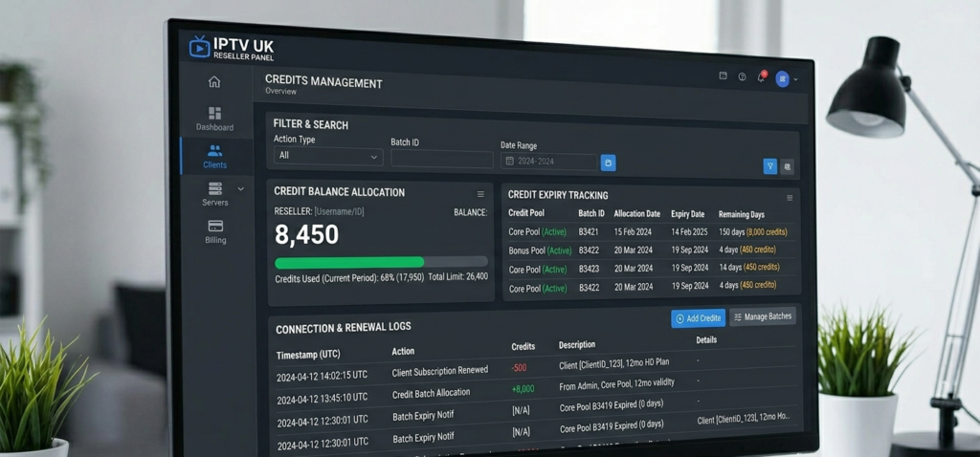
Task: Open the help question mark icon
Action: coord(742,76)
